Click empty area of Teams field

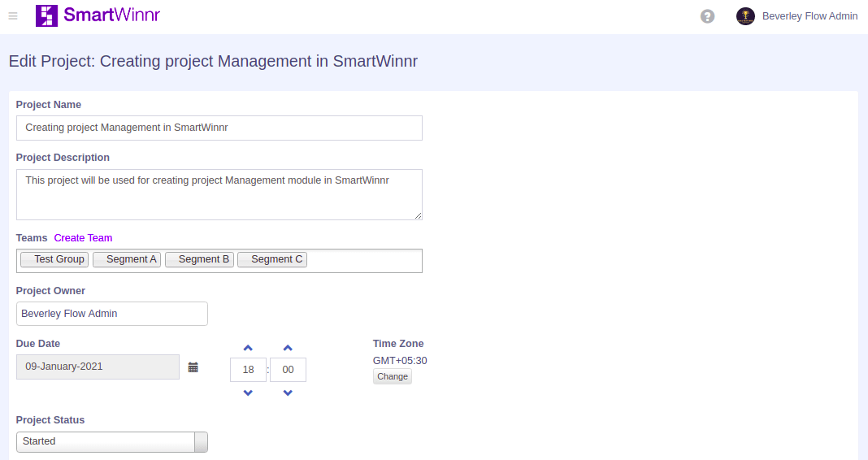(x=364, y=261)
